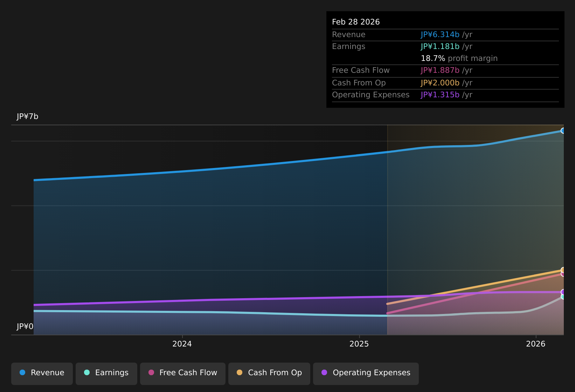Click the purple Operating Expenses legend dot
575x392 pixels.
[x=324, y=372]
